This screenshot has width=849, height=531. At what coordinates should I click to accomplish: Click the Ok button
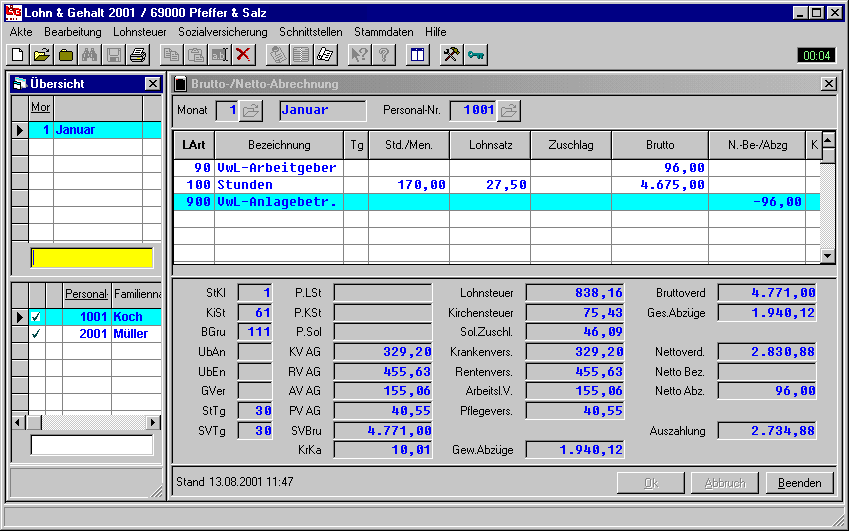click(x=650, y=483)
